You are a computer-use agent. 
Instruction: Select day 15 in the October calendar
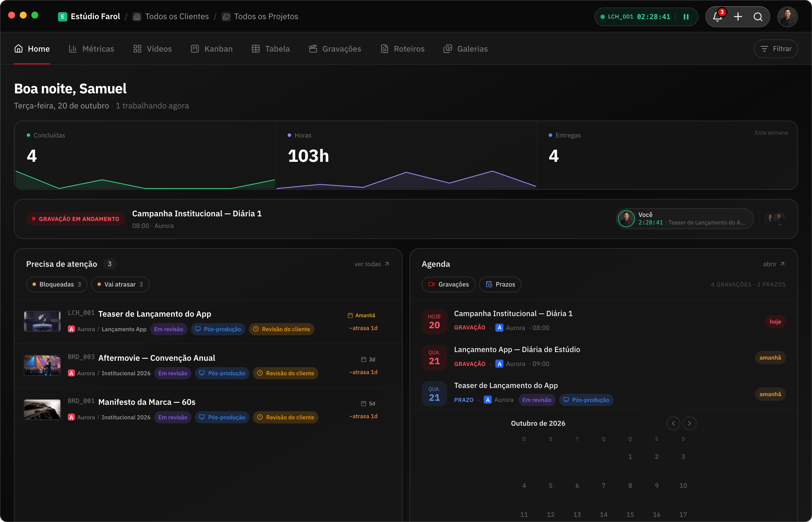[630, 514]
